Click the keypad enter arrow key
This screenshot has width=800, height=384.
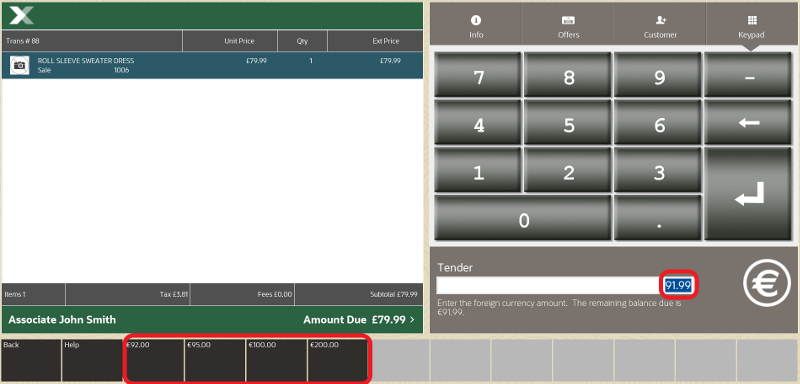(748, 194)
